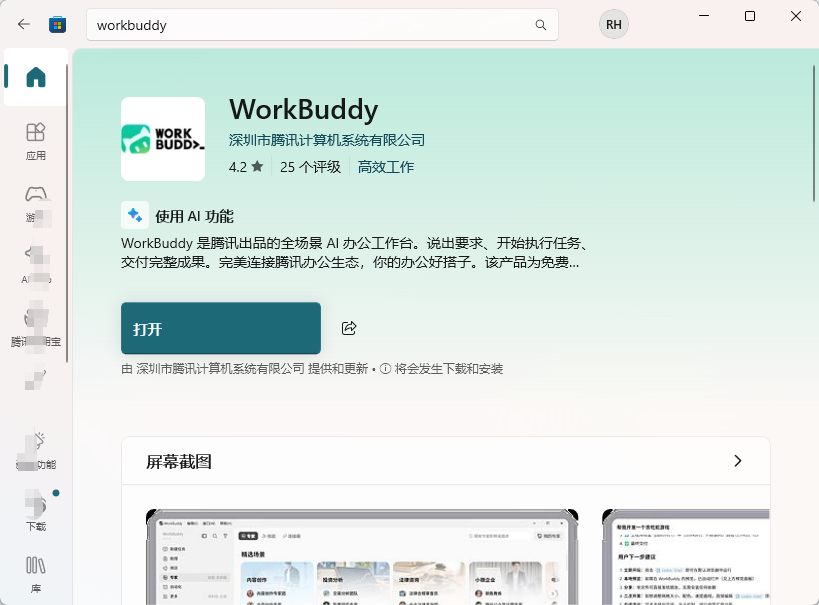View the 25 个评级 ratings

click(310, 167)
